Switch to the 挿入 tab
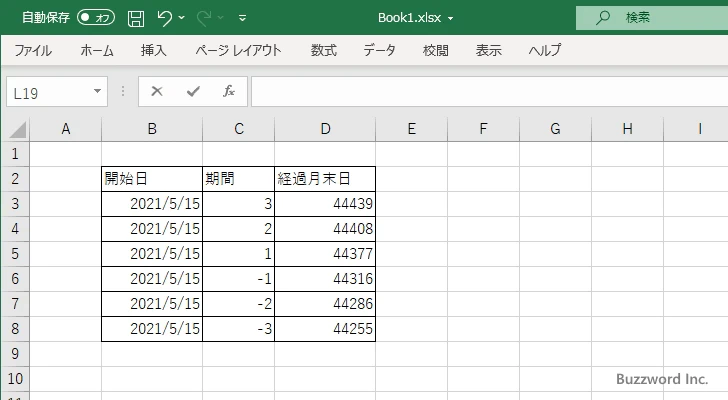The height and width of the screenshot is (400, 728). click(154, 50)
